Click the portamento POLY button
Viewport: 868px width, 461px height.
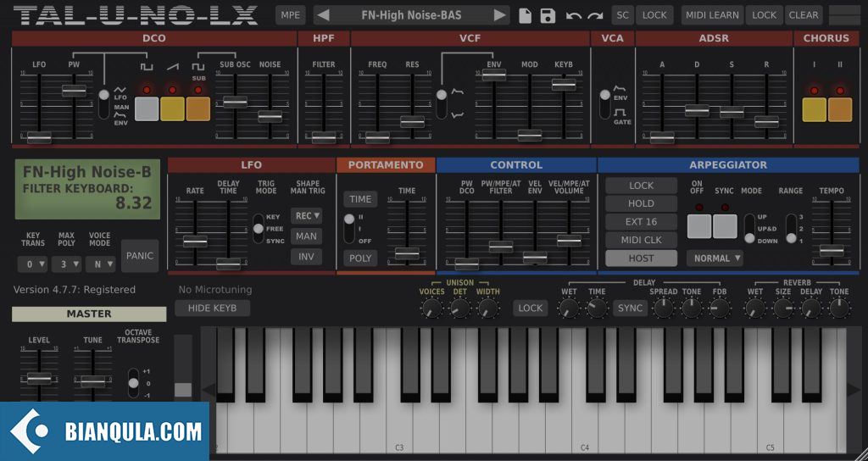tap(360, 258)
